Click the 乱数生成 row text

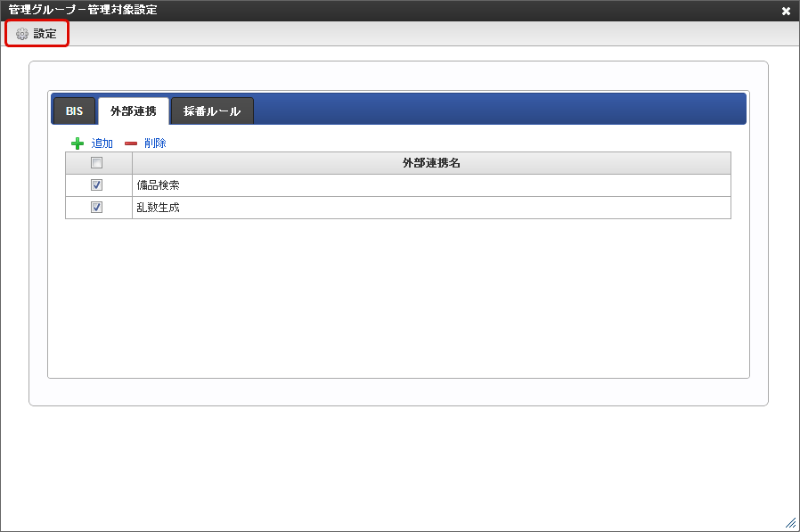pyautogui.click(x=159, y=208)
